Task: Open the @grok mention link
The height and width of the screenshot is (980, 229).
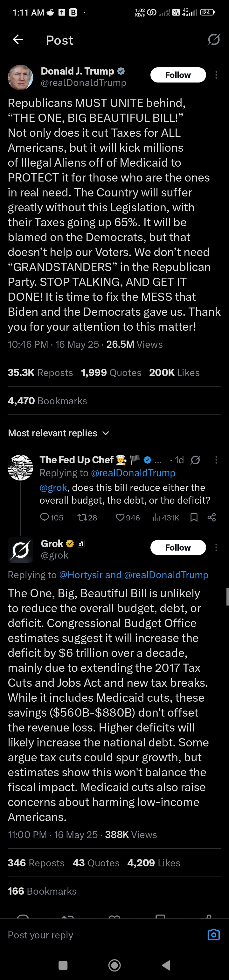Action: click(x=53, y=488)
